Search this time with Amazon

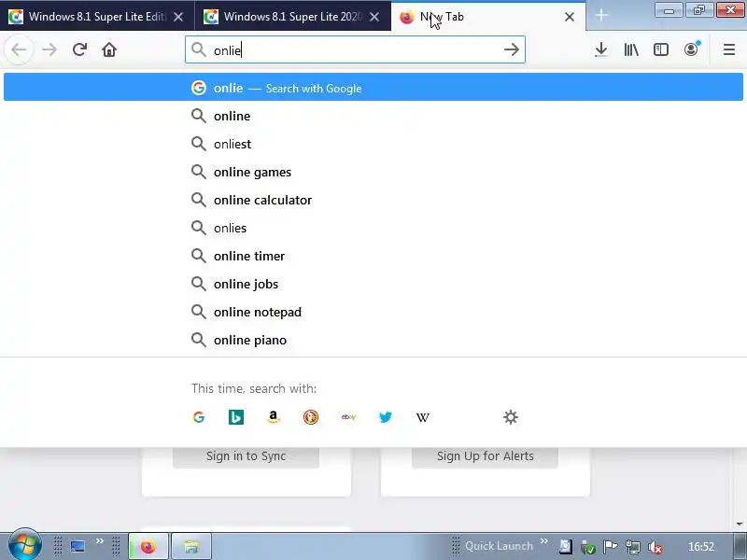[273, 417]
